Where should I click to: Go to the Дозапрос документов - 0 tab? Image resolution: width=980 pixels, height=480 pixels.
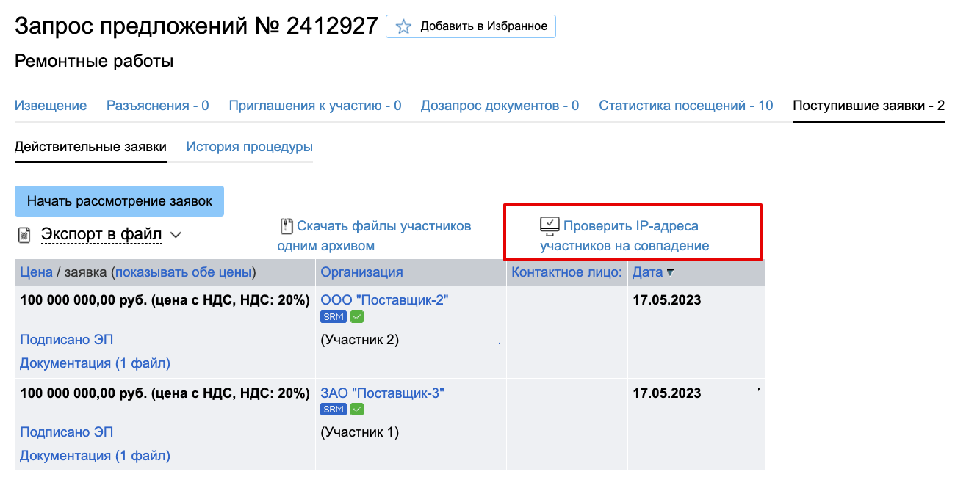click(500, 106)
